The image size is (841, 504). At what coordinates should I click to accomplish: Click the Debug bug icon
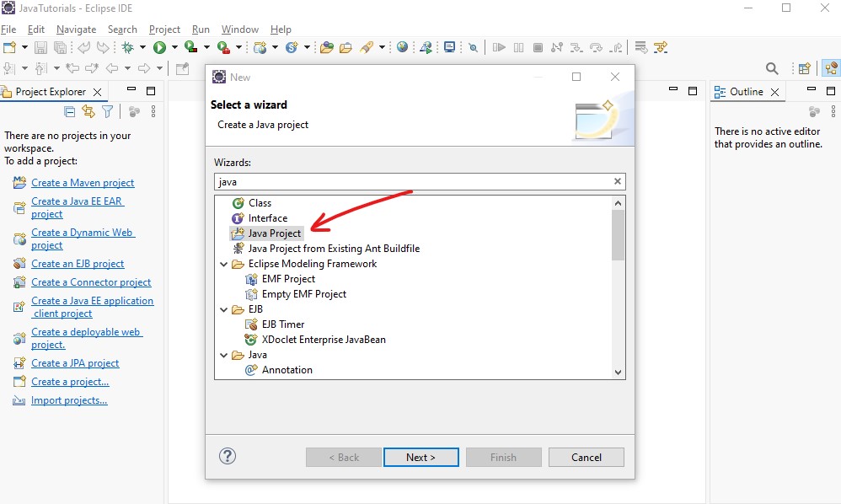(x=127, y=47)
